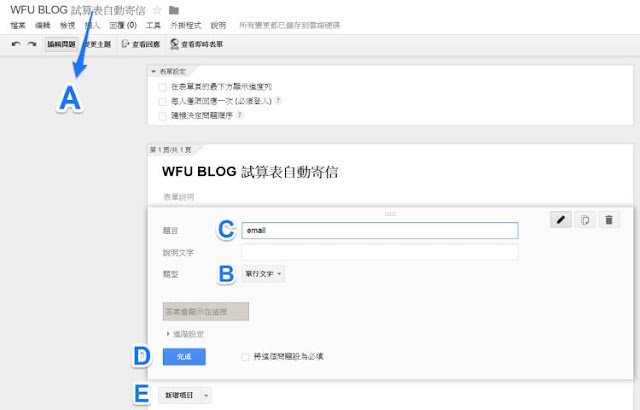Delete the email question with trash icon
Viewport: 640px width, 410px height.
(x=609, y=220)
